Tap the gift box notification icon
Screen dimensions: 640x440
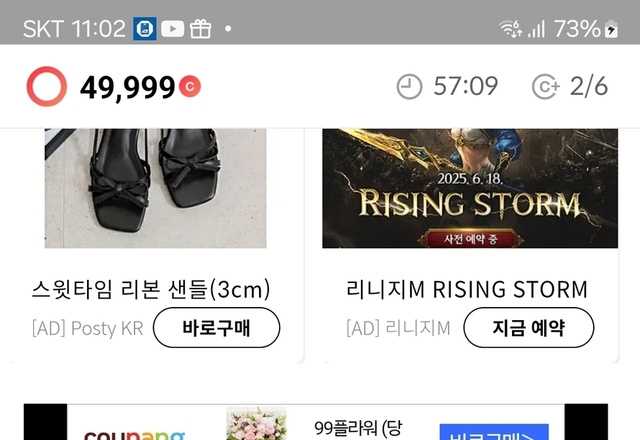201,29
